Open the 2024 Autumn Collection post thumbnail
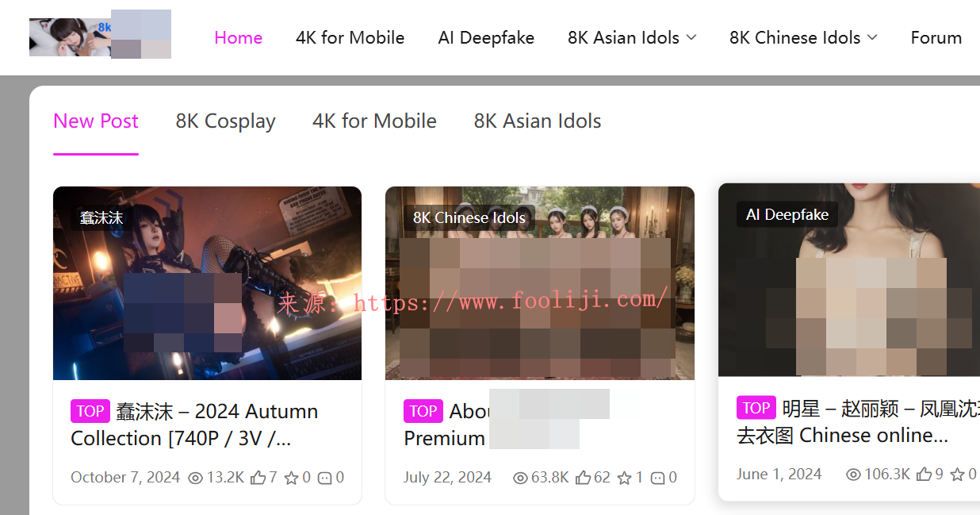 [207, 282]
